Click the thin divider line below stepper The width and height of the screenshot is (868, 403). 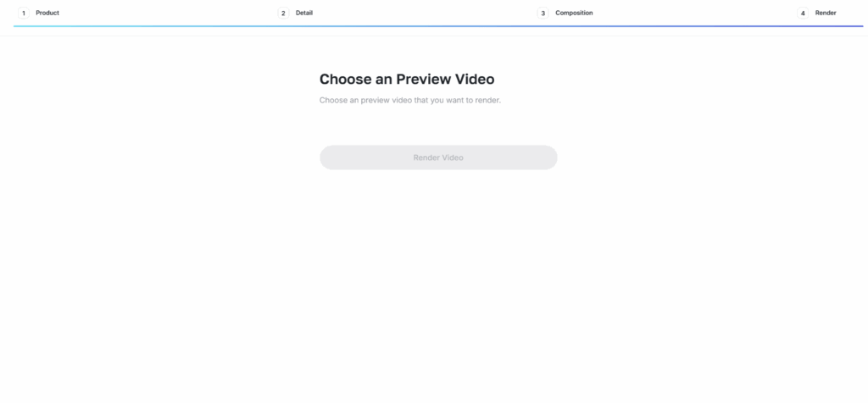(434, 36)
